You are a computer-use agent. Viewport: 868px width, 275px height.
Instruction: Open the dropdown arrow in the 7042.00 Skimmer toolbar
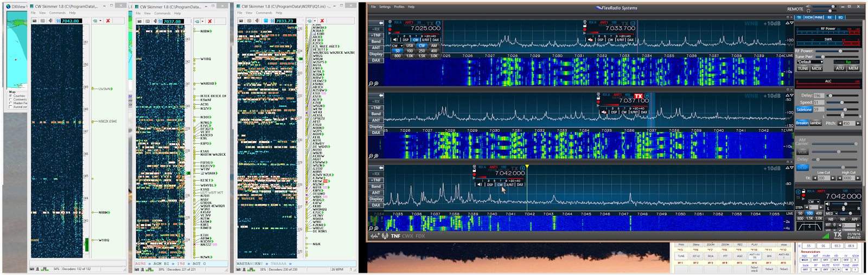[101, 21]
